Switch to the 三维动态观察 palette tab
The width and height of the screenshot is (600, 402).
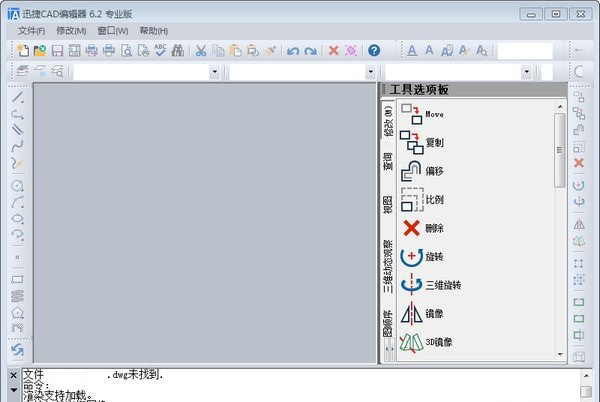(x=388, y=267)
